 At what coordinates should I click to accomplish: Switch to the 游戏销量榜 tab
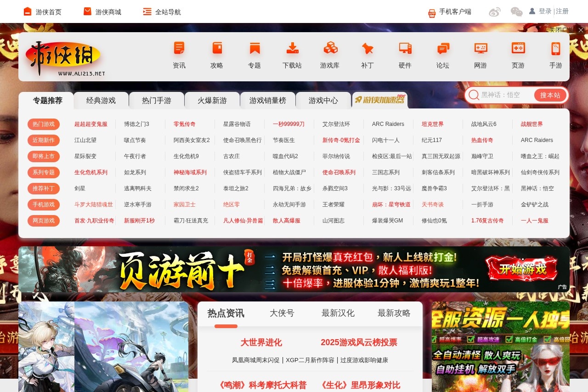pyautogui.click(x=268, y=101)
